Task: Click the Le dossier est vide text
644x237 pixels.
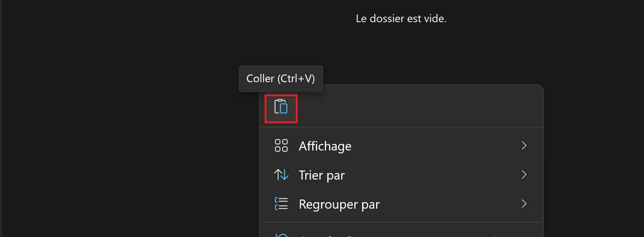Action: pyautogui.click(x=402, y=18)
